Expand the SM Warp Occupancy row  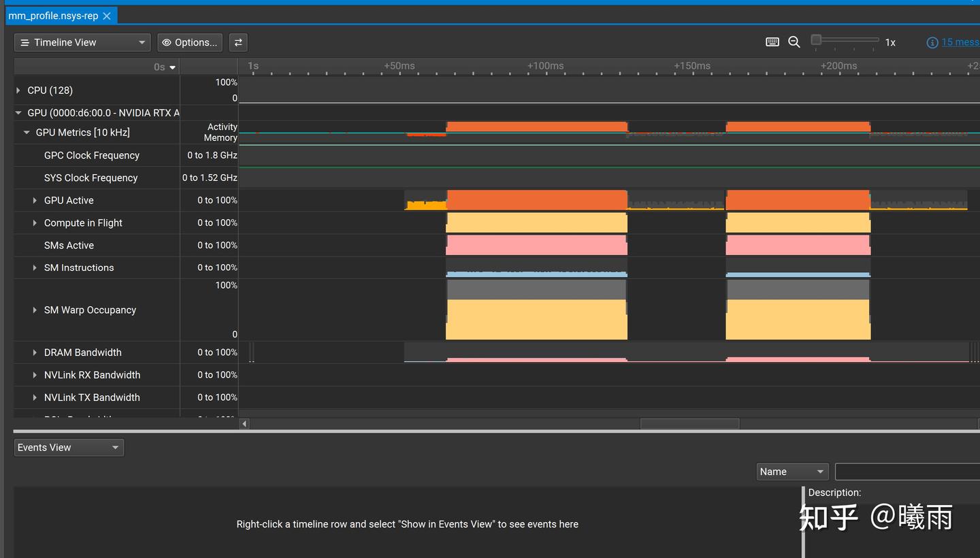point(35,310)
